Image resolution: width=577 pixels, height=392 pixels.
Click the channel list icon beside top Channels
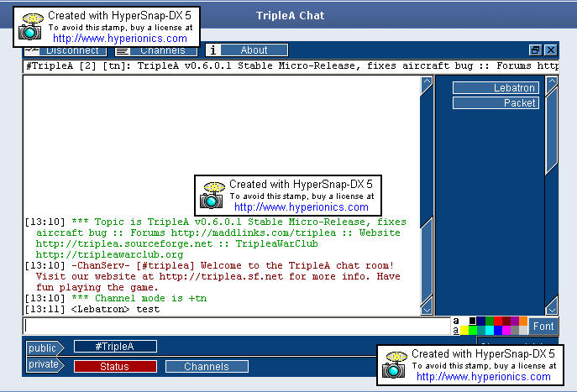click(122, 51)
